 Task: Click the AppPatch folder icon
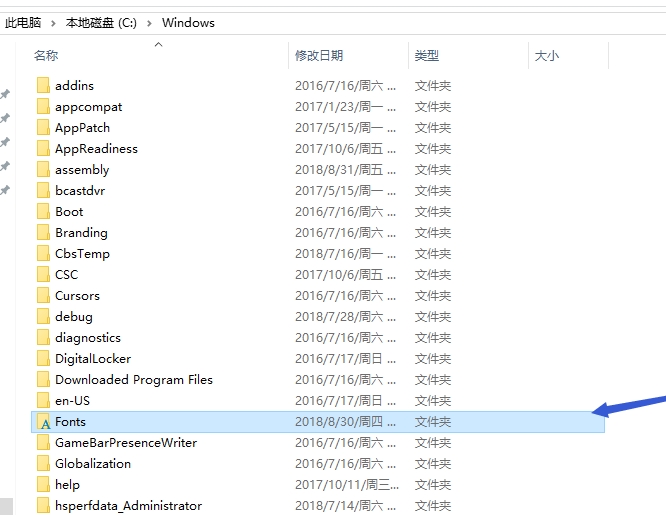(43, 127)
